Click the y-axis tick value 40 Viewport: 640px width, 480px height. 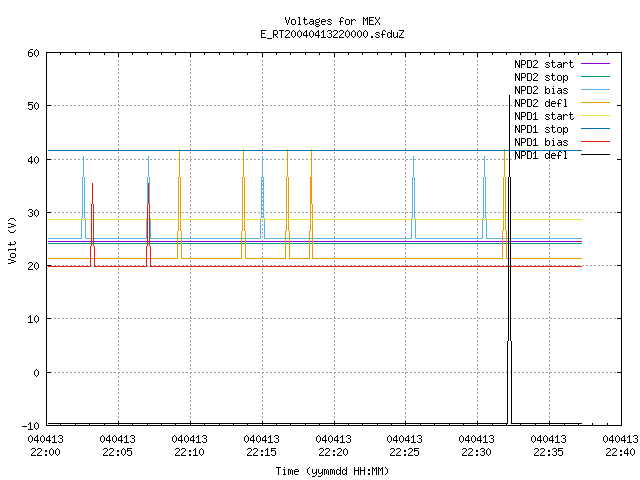coord(33,160)
